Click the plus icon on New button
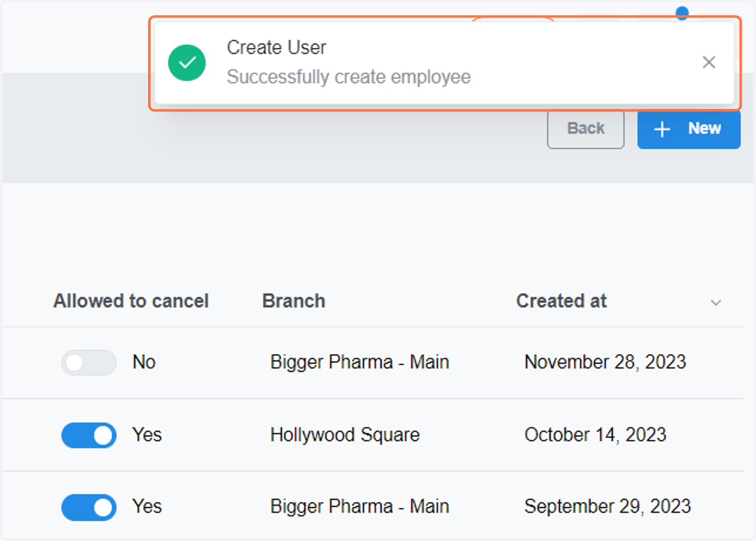This screenshot has width=756, height=541. pyautogui.click(x=662, y=129)
